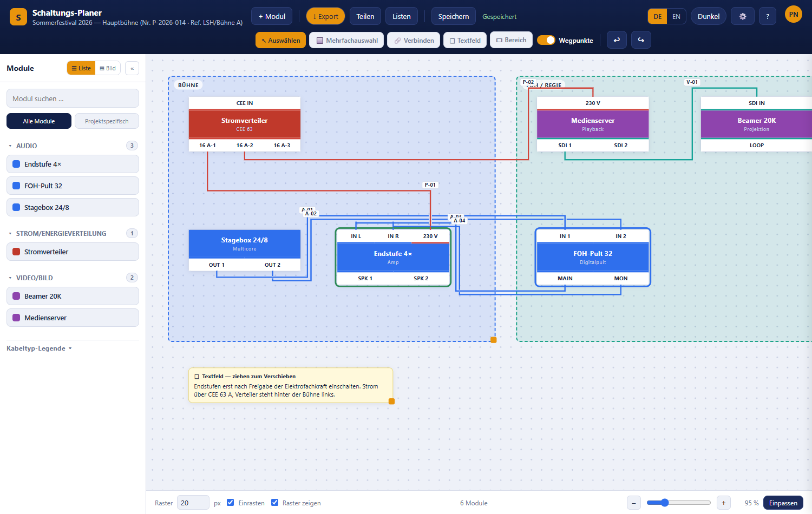Image resolution: width=812 pixels, height=514 pixels.
Task: Pick the Bereich area tool
Action: coord(512,40)
